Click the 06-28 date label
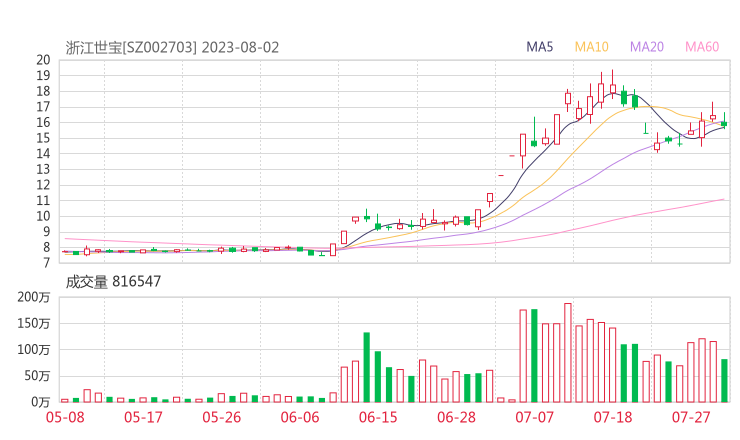The height and width of the screenshot is (440, 740). [x=456, y=417]
